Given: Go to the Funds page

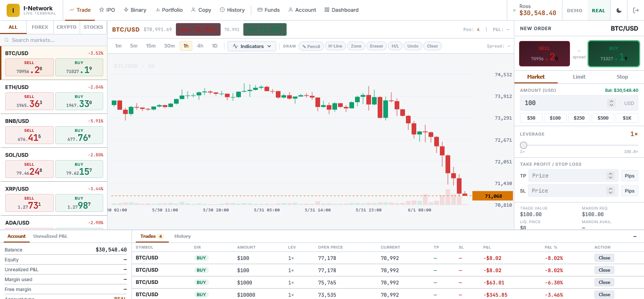Looking at the screenshot, I should 269,10.
